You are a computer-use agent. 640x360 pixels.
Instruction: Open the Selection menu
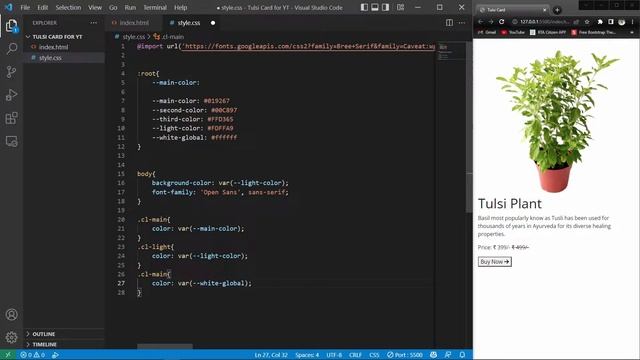point(68,7)
